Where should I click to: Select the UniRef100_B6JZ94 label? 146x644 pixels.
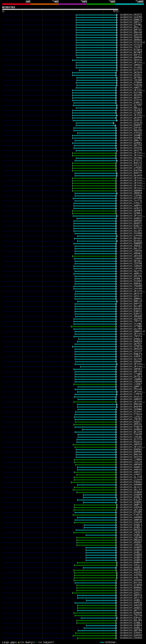tap(131, 432)
